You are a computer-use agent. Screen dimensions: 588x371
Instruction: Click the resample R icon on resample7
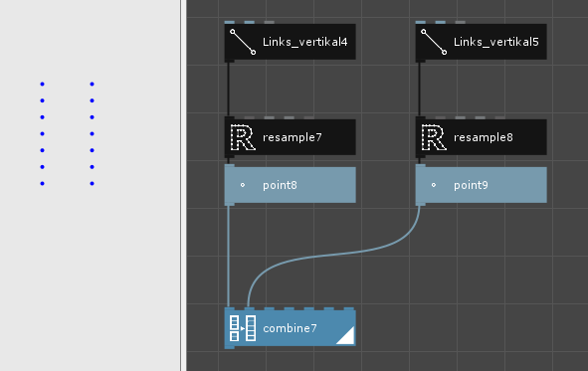point(243,137)
